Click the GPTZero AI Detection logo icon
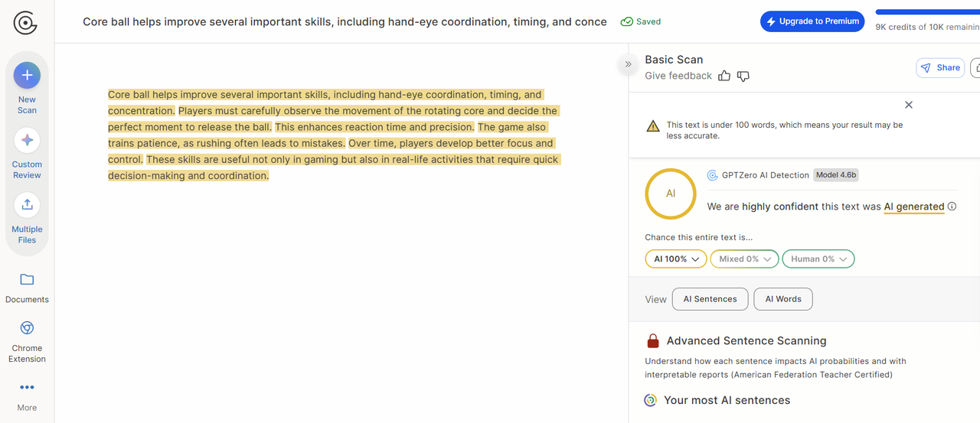Image resolution: width=980 pixels, height=423 pixels. (713, 175)
